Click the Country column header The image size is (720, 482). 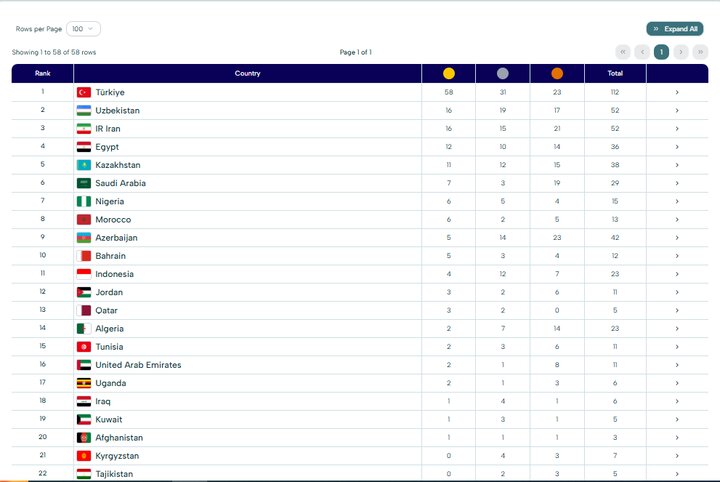(x=247, y=73)
